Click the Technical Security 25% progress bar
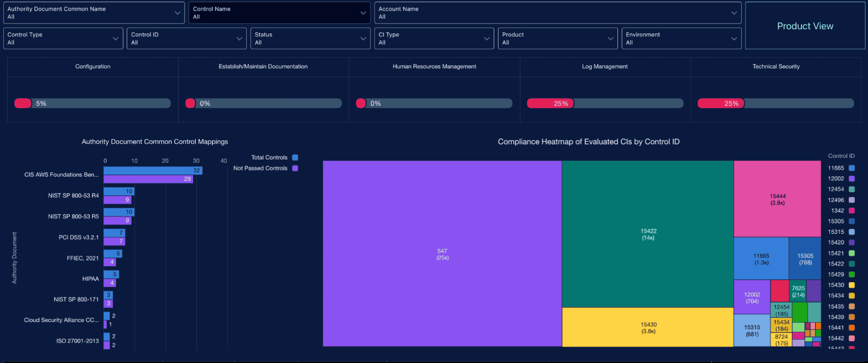Viewport: 868px width, 363px height. (776, 103)
